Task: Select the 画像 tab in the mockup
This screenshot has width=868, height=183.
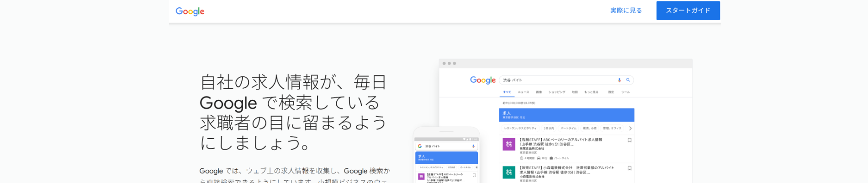Action: pyautogui.click(x=539, y=92)
